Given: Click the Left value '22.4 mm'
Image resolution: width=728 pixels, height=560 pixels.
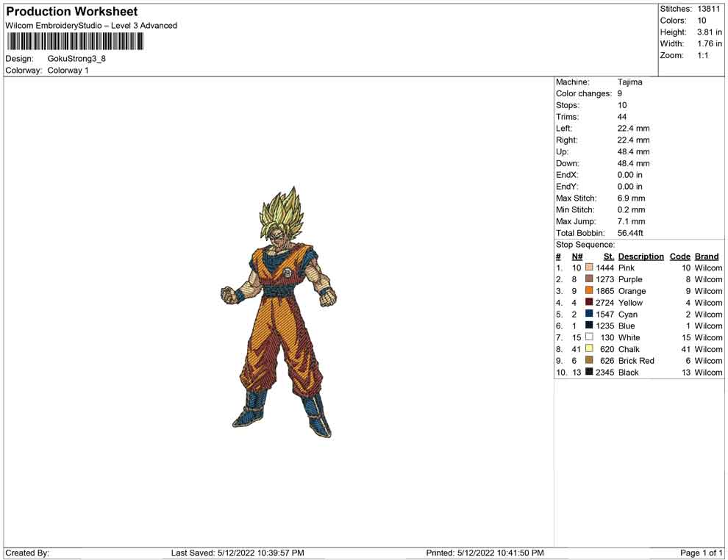Looking at the screenshot, I should pyautogui.click(x=634, y=129).
